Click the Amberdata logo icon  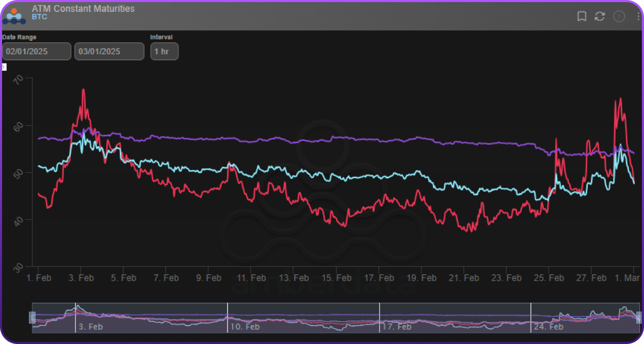click(14, 15)
